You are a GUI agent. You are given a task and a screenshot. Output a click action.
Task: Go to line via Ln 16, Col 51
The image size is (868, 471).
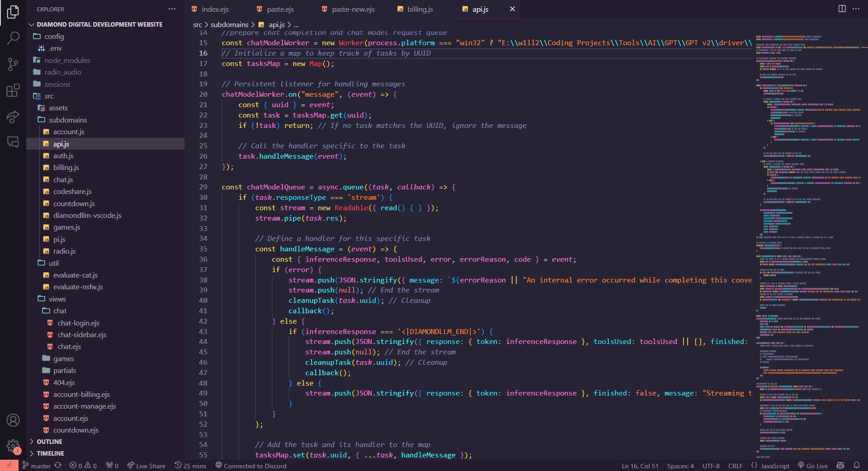(640, 466)
